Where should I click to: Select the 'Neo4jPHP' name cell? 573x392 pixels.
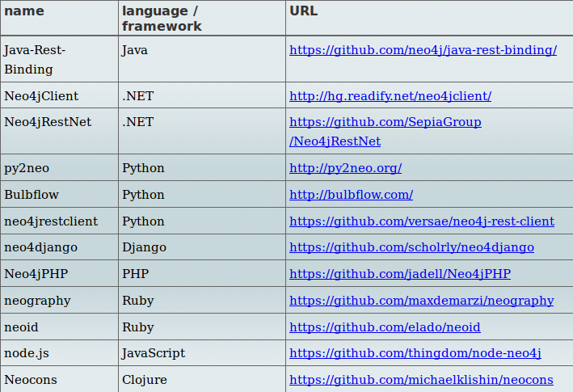tap(60, 274)
